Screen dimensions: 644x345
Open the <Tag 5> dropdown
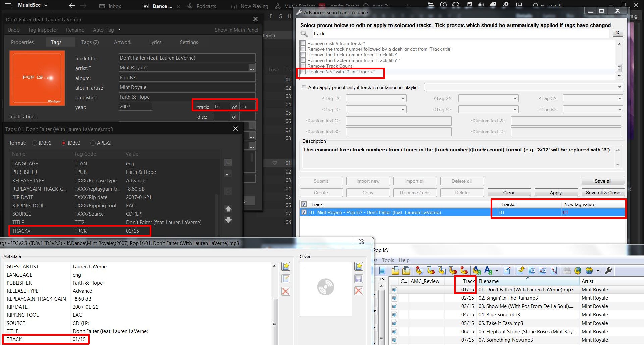click(x=488, y=110)
